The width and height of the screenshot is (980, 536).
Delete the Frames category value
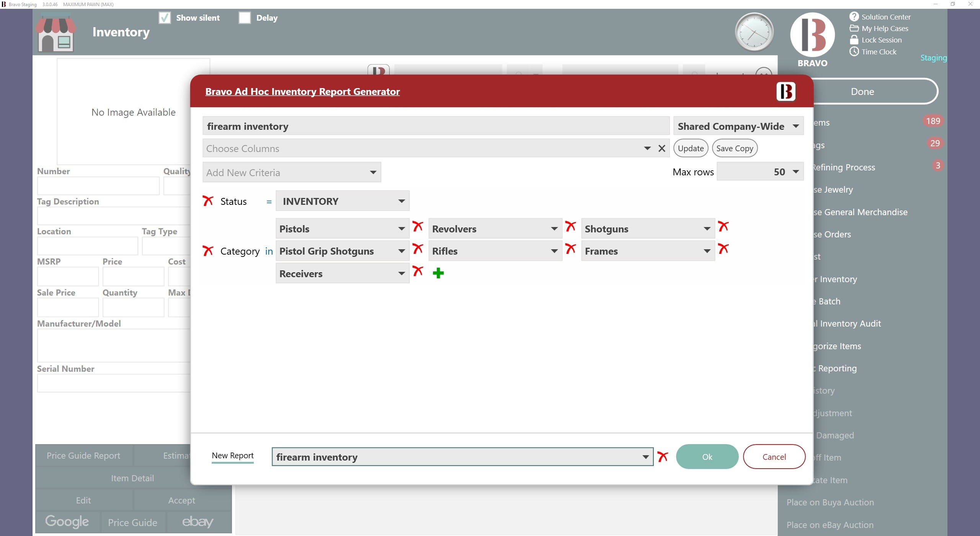click(723, 249)
